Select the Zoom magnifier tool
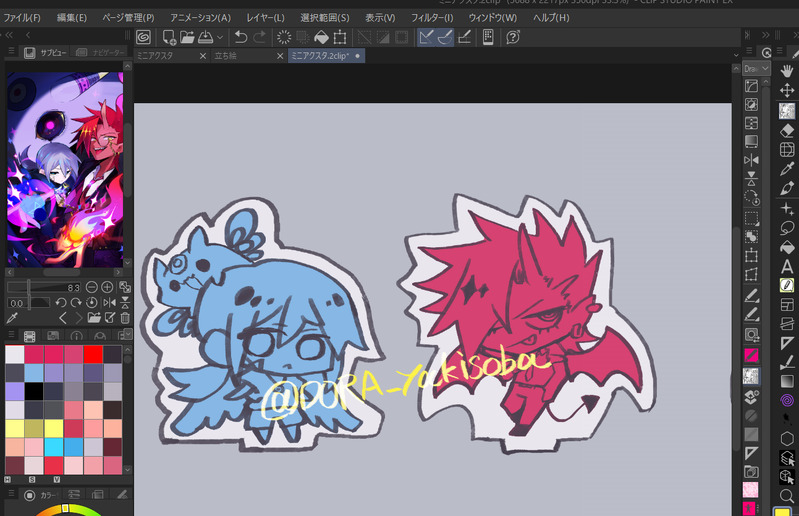Screen dimensions: 799x516 coord(787,496)
